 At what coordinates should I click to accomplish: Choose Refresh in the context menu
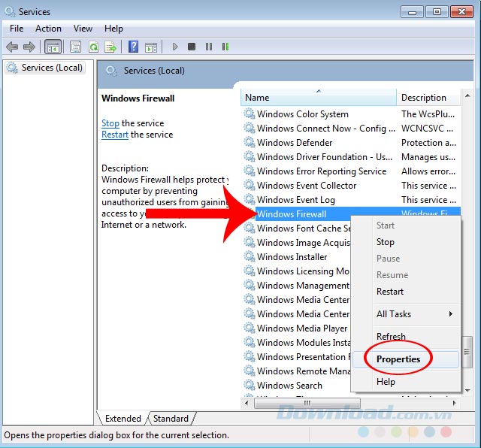(406, 337)
